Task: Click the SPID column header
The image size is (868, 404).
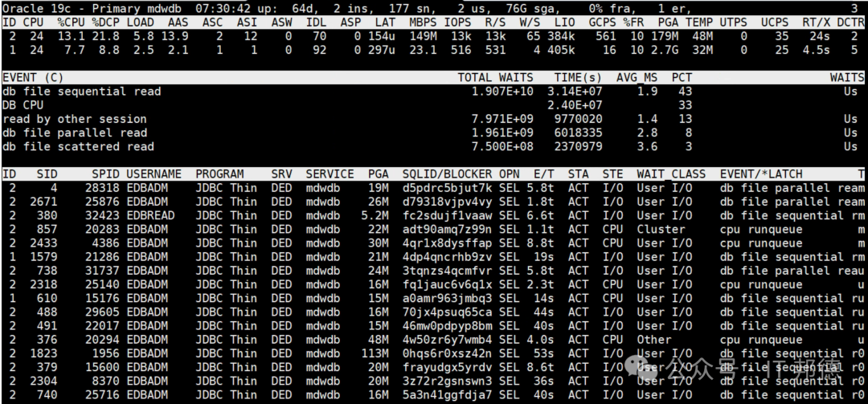Action: (x=106, y=173)
